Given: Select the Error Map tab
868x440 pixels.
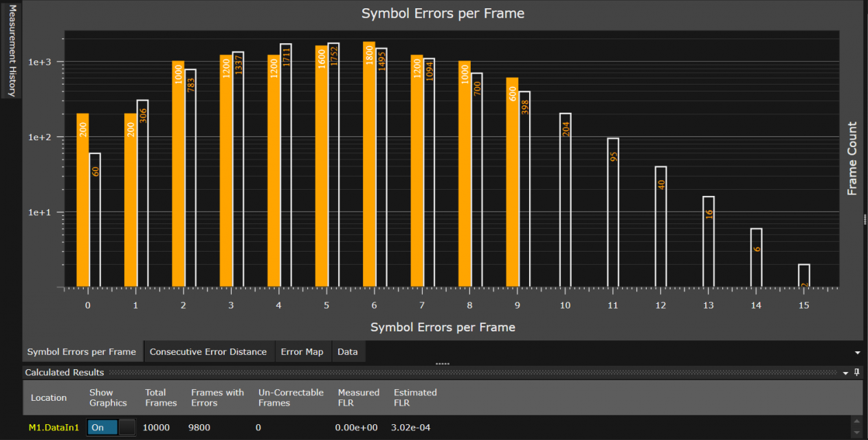Looking at the screenshot, I should pos(302,351).
